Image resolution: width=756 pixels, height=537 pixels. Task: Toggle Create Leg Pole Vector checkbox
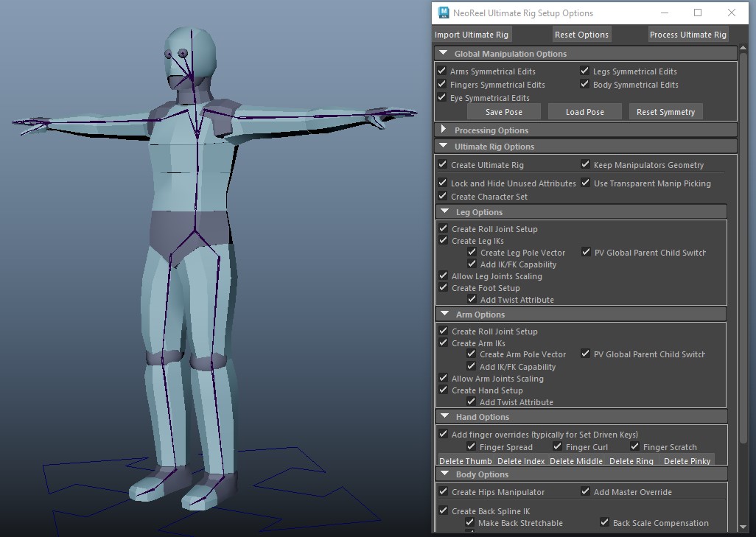click(x=472, y=253)
